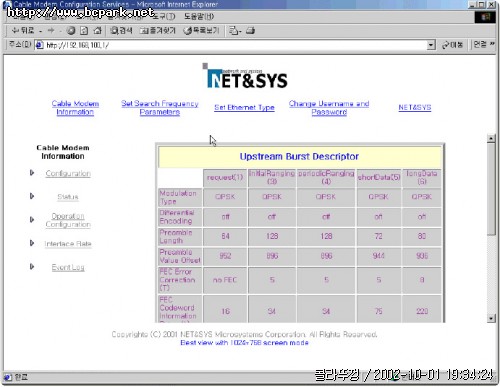
Task: Click the Home toolbar icon
Action: (x=97, y=31)
